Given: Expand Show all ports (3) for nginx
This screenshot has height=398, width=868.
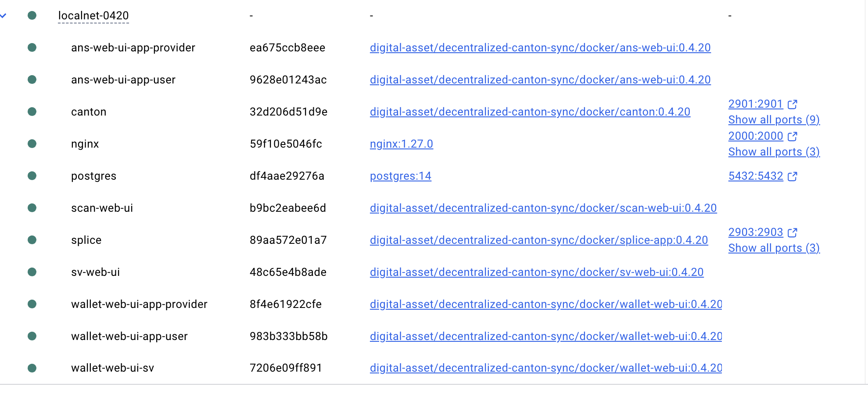Looking at the screenshot, I should 774,152.
